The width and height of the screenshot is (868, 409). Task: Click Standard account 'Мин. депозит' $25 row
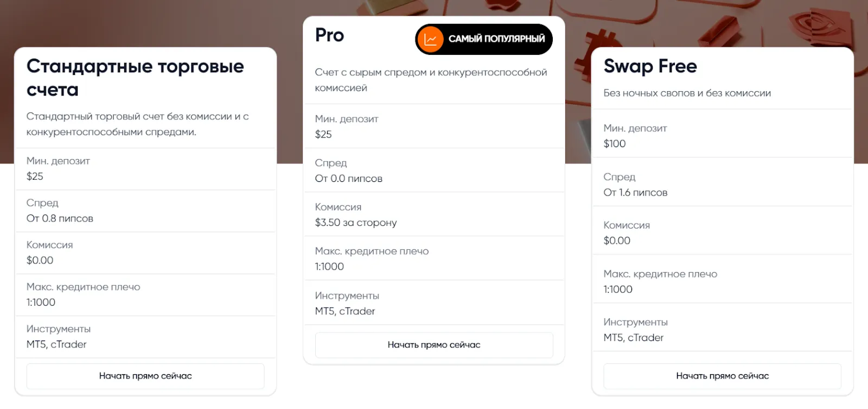tap(145, 169)
